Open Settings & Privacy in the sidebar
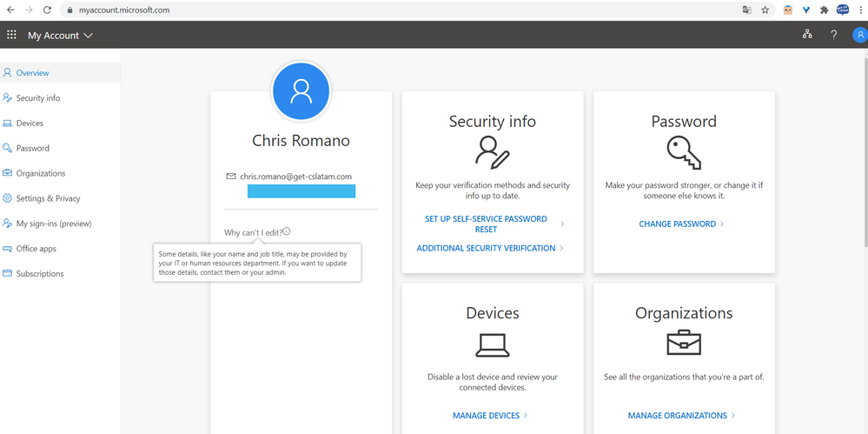This screenshot has width=868, height=434. click(x=60, y=198)
